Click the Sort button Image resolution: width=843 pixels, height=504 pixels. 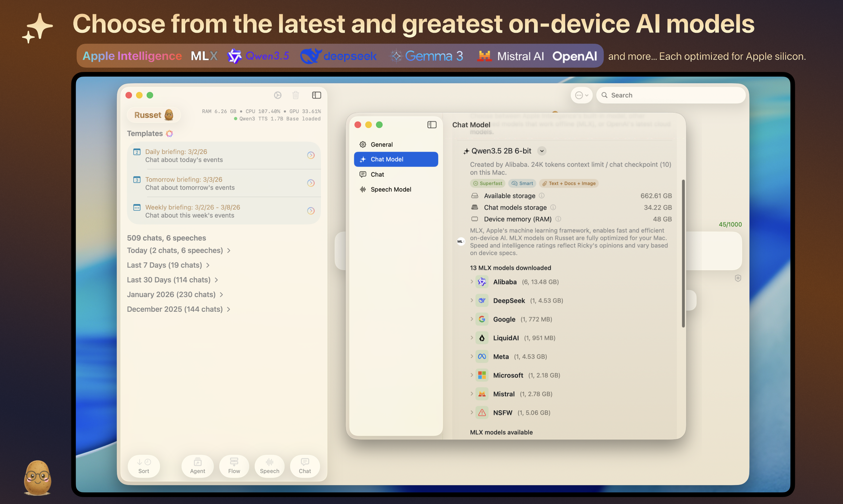pyautogui.click(x=143, y=466)
